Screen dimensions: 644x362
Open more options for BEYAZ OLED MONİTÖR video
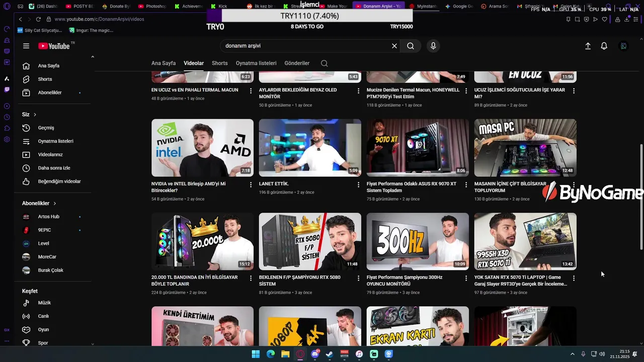coord(358,91)
